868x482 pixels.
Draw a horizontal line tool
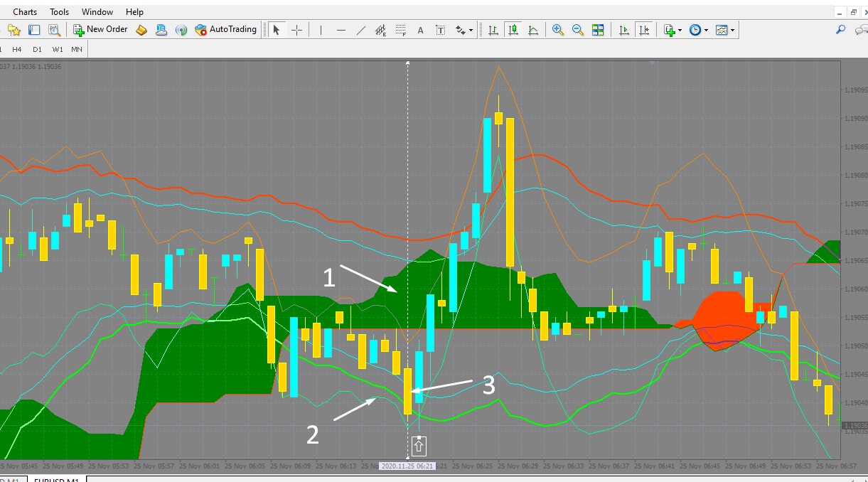[x=341, y=30]
